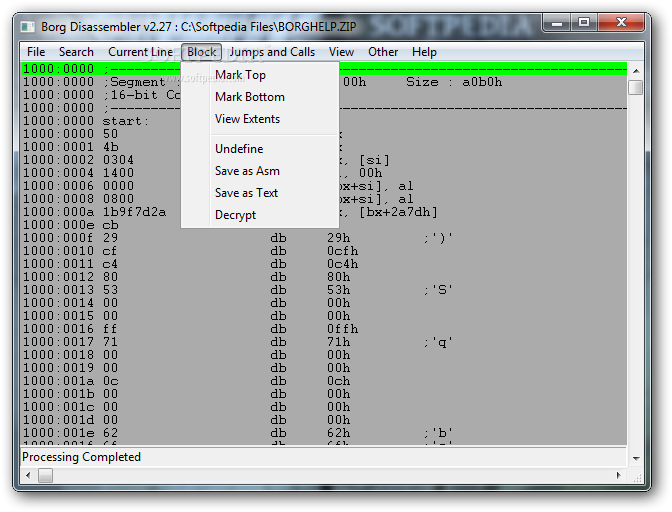Screen dimensions: 672x512
Task: Click the vertical scrollbar up arrow
Action: 636,71
